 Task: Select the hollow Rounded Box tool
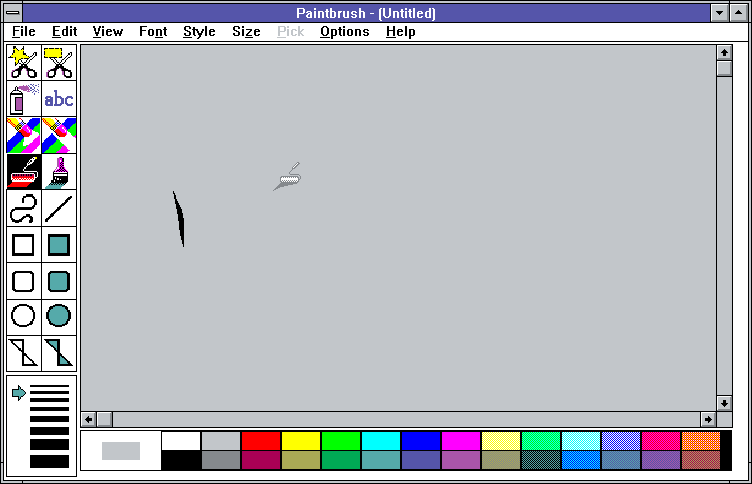(24, 281)
